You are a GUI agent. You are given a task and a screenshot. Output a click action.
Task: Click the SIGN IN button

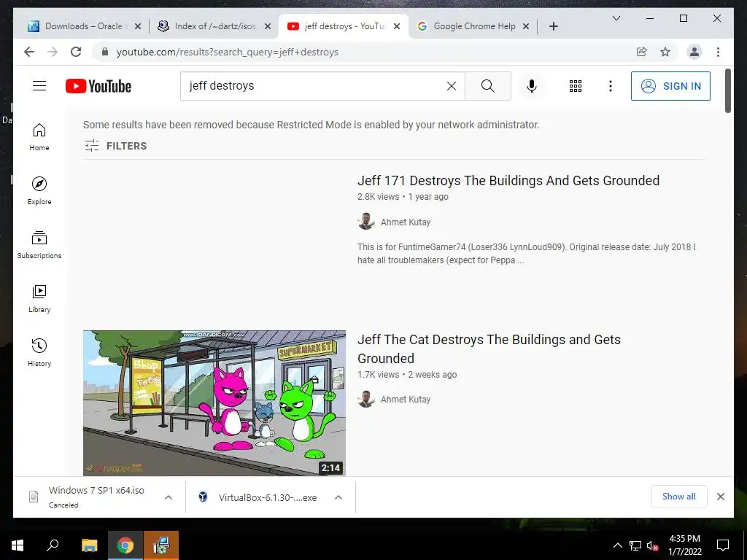[670, 86]
